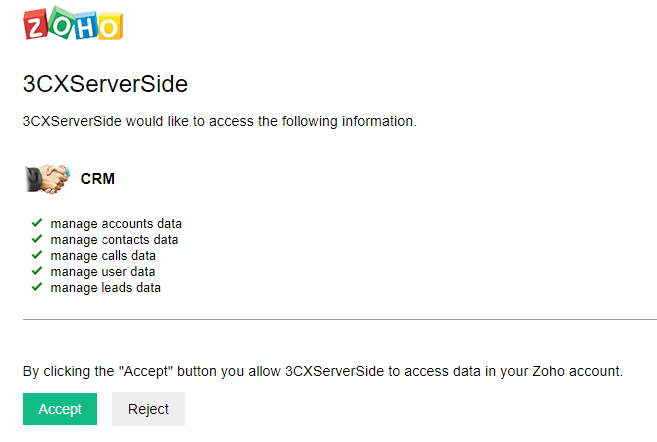The image size is (657, 442).
Task: Select the "manage accounts data" text
Action: pos(116,223)
